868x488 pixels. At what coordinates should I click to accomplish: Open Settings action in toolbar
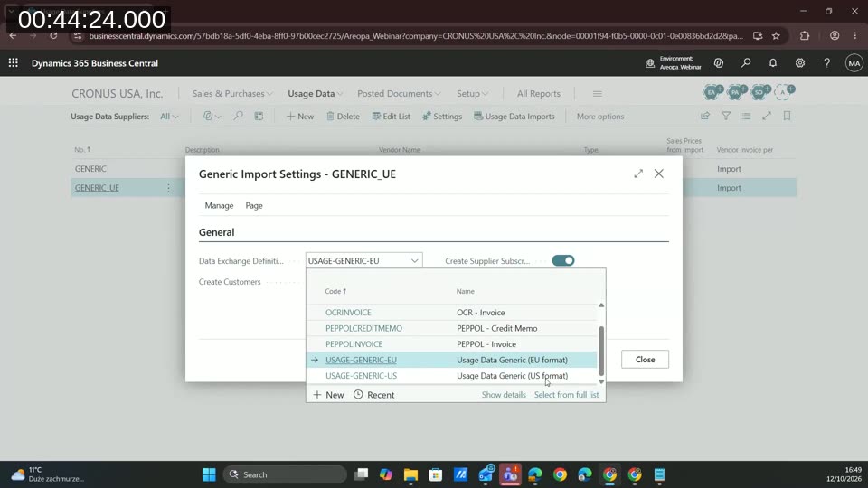click(442, 117)
